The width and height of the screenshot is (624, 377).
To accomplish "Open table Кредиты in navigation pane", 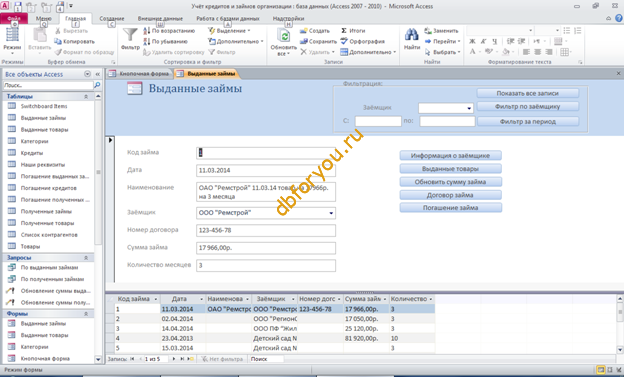I will [31, 153].
